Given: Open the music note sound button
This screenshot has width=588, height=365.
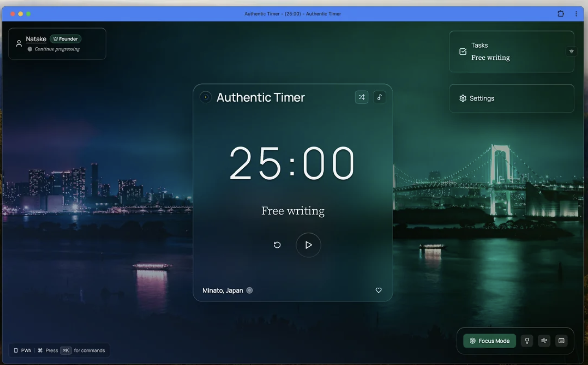Looking at the screenshot, I should coord(379,97).
